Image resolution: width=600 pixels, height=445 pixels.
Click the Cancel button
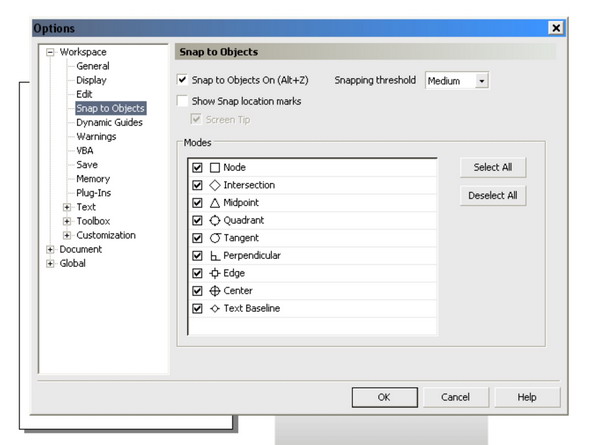coord(455,397)
